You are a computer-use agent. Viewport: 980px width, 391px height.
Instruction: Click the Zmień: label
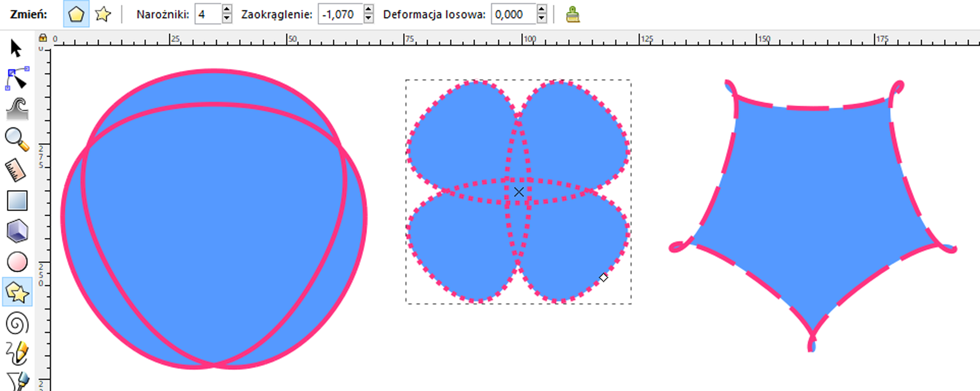click(29, 14)
